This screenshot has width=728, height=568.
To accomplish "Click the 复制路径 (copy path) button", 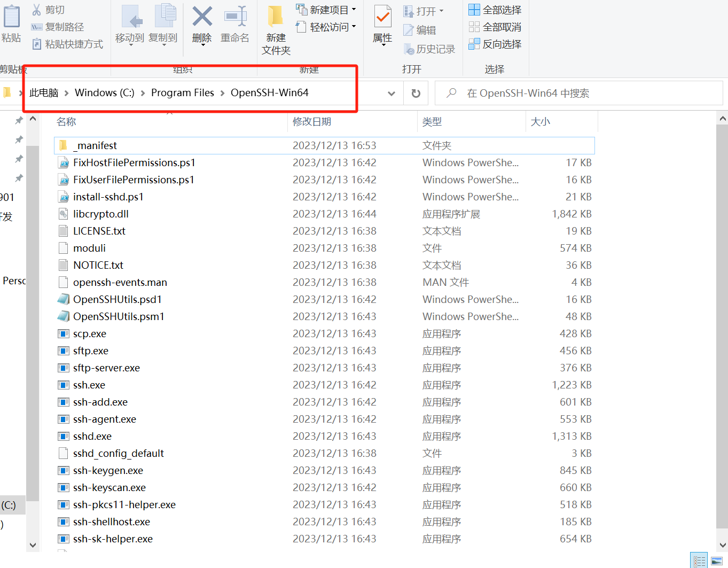I will (58, 27).
